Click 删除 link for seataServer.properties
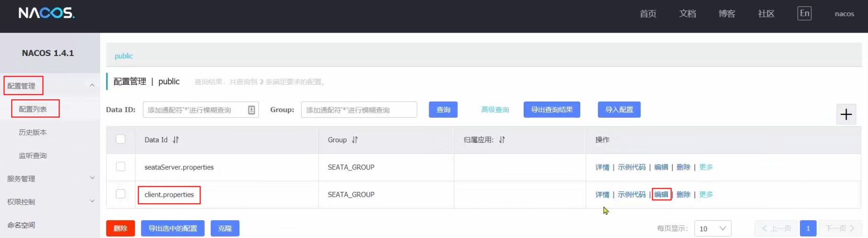Image resolution: width=868 pixels, height=238 pixels. 683,167
